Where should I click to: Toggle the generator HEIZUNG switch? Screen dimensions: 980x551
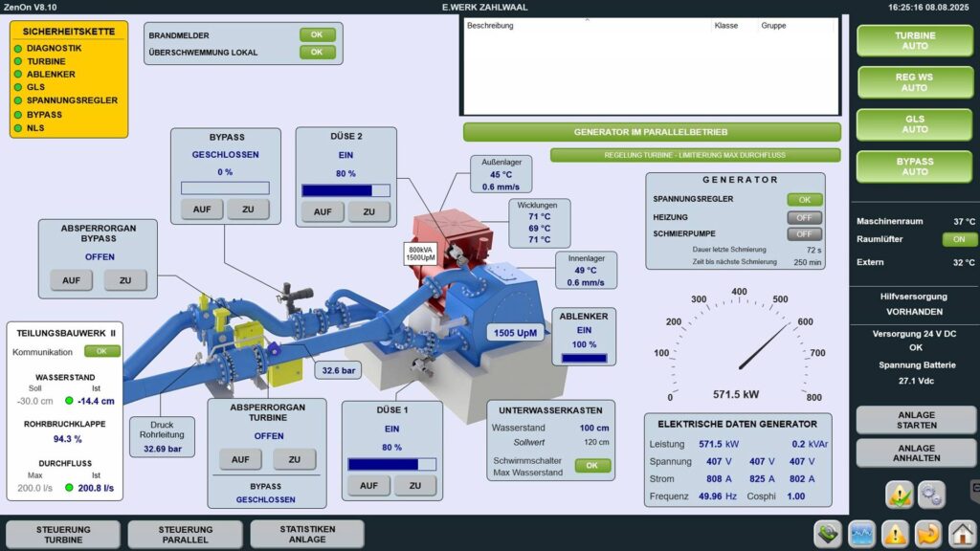click(x=805, y=217)
